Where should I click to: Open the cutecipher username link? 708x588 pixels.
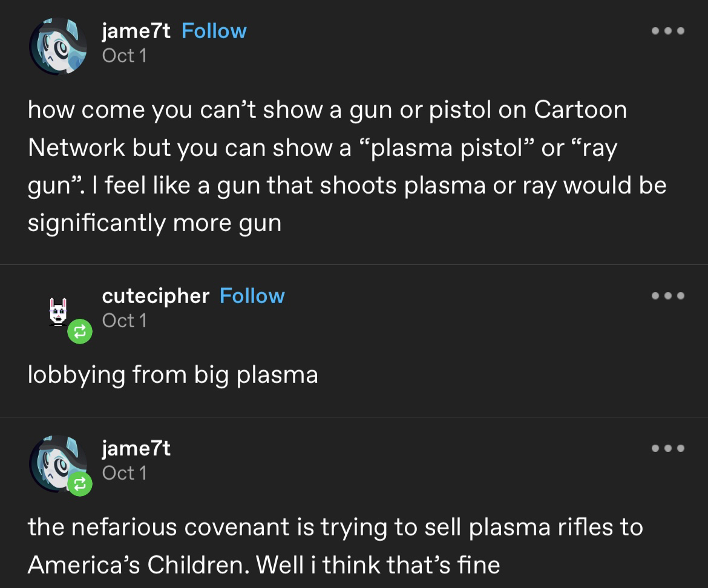[x=156, y=297]
